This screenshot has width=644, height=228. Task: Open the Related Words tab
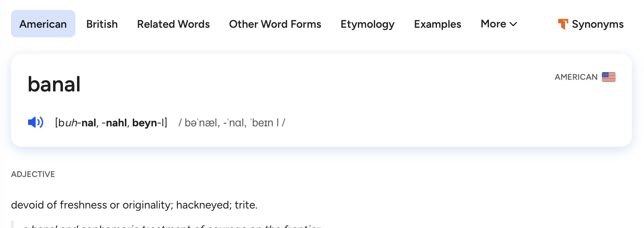[x=173, y=24]
